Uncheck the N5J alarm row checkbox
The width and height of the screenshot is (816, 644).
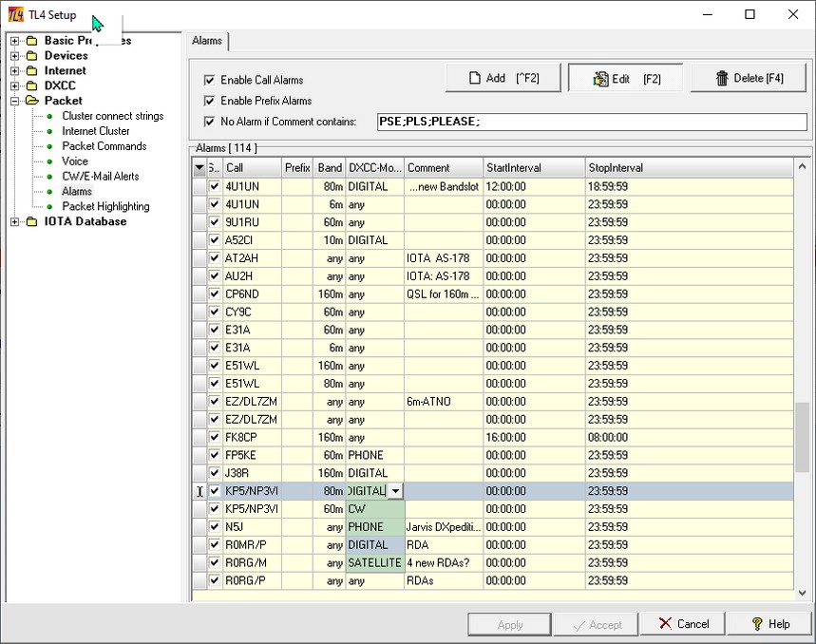point(215,526)
